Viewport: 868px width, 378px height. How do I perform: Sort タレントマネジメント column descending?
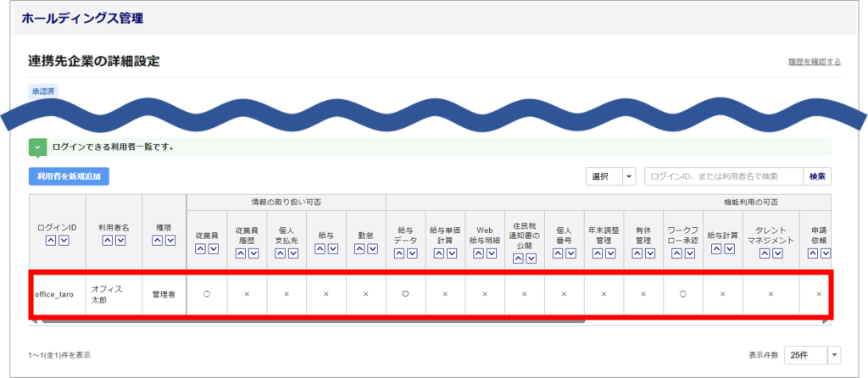(777, 253)
